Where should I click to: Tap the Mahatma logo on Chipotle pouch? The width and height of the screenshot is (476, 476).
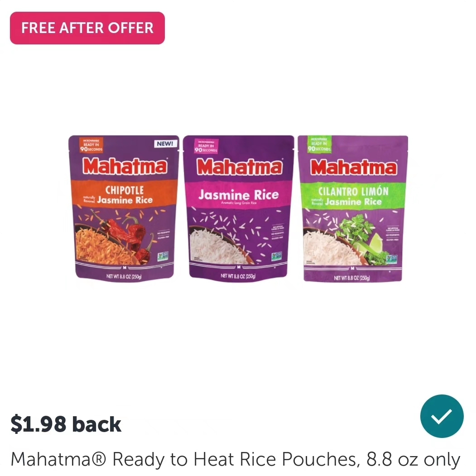(125, 166)
